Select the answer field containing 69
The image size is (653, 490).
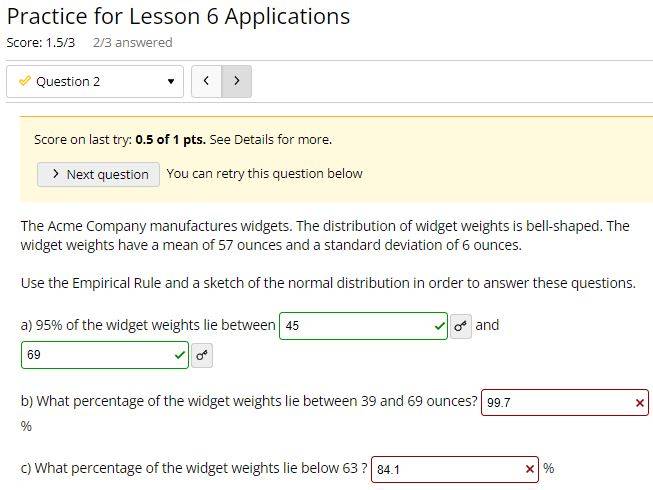point(105,355)
